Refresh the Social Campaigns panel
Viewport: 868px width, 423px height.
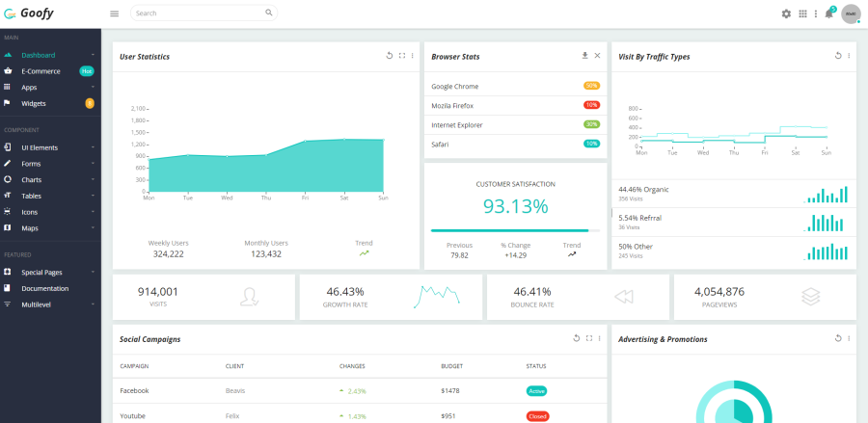click(577, 338)
